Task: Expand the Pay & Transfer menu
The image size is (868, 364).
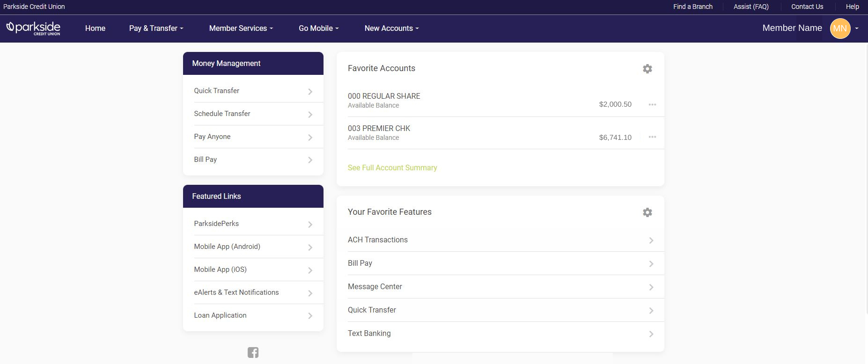Action: pos(156,28)
